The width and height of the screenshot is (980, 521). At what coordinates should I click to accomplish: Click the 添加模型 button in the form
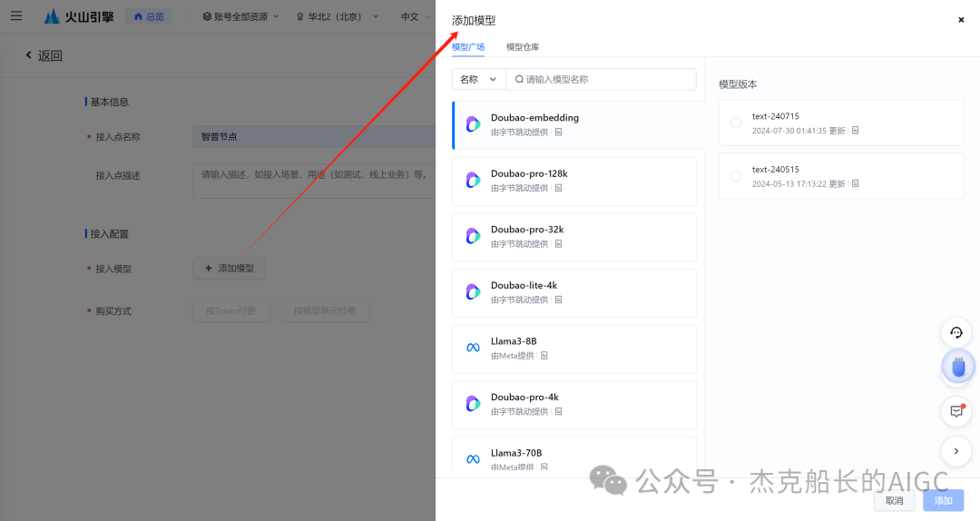(229, 269)
